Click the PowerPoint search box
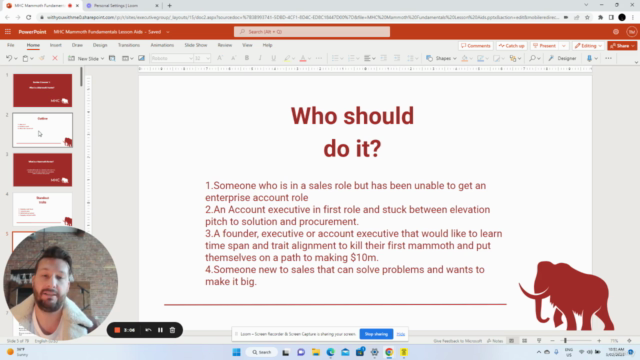640x360 pixels. [312, 32]
